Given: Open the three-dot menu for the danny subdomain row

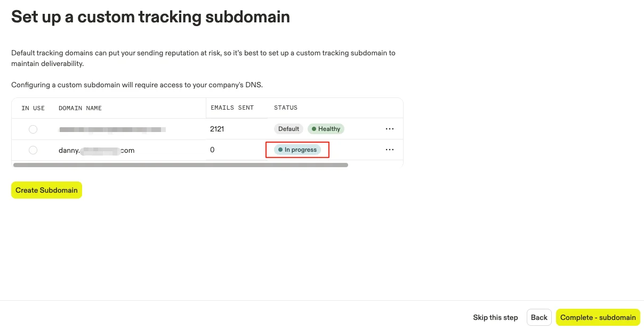Looking at the screenshot, I should point(390,150).
